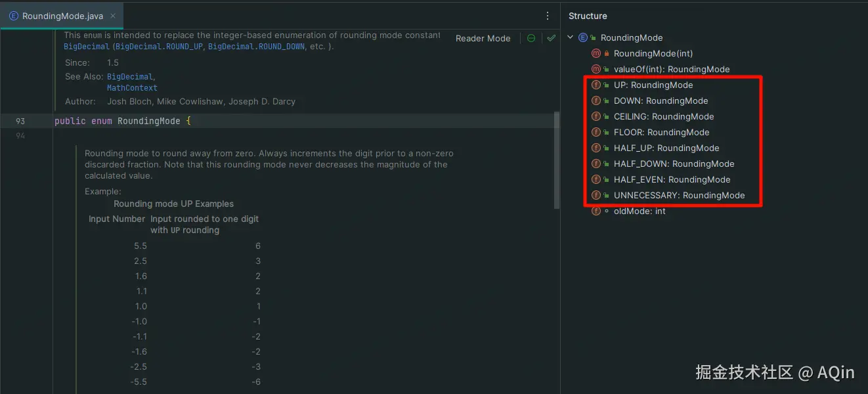Viewport: 868px width, 394px height.
Task: Collapse the RoundingMode node in Structure
Action: (571, 37)
